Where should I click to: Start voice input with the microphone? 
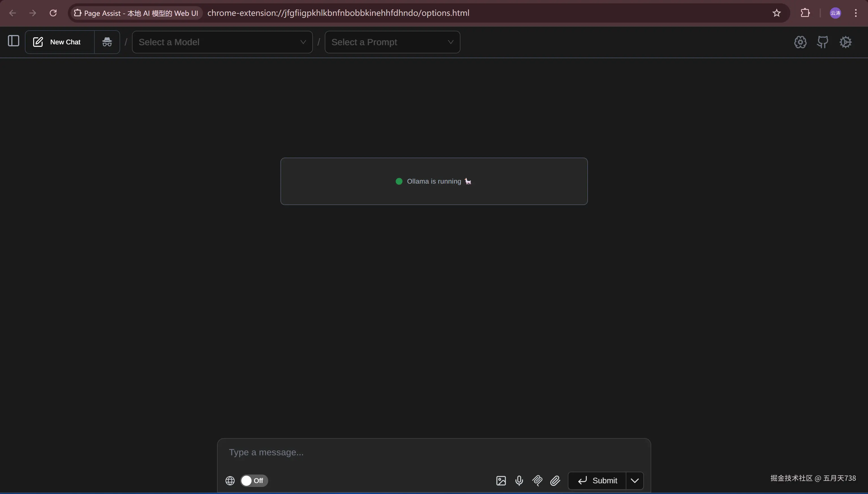click(519, 480)
